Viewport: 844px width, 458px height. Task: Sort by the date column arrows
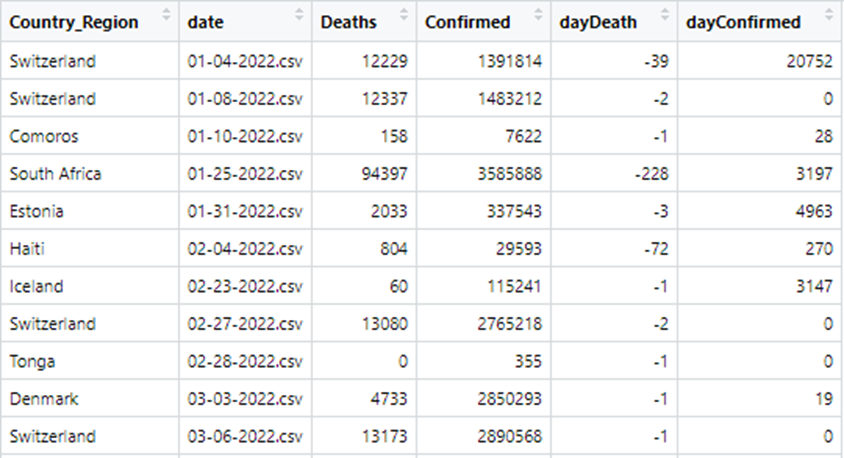(299, 15)
